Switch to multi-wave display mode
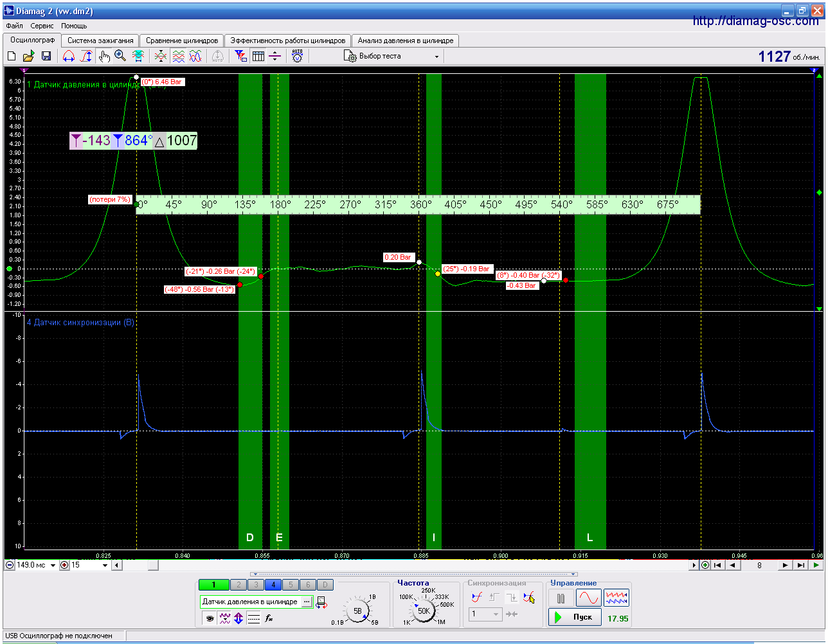This screenshot has height=644, width=828. point(616,598)
